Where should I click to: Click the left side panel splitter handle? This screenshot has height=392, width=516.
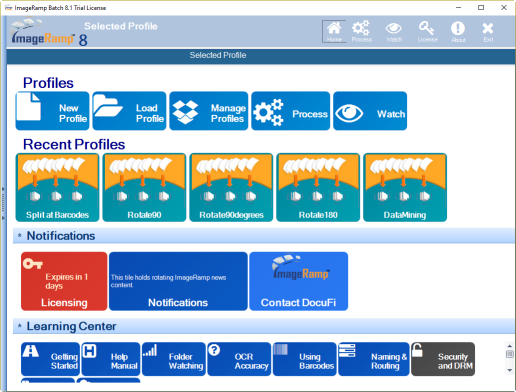click(3, 203)
